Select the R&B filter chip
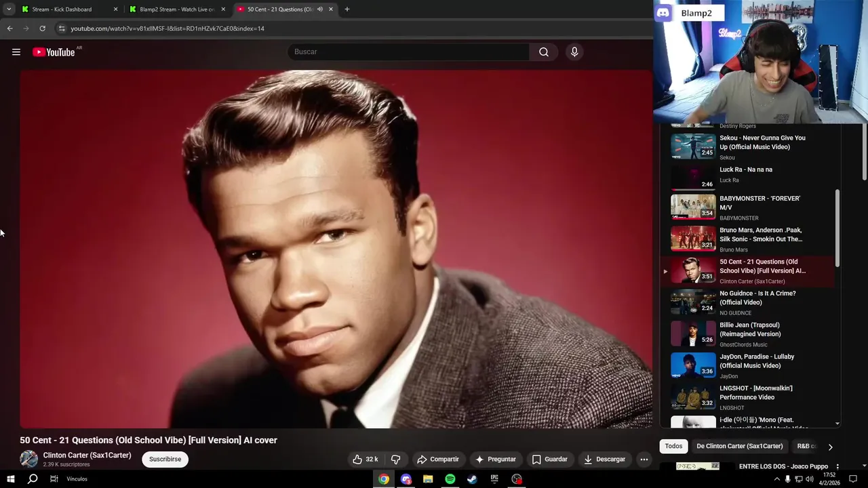The width and height of the screenshot is (868, 488). [806, 446]
